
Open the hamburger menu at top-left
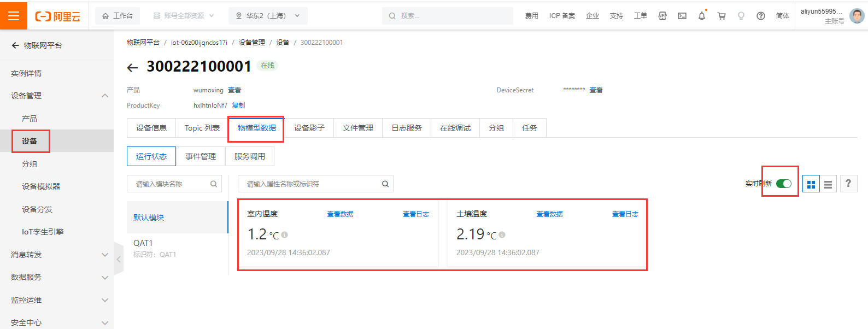(14, 16)
